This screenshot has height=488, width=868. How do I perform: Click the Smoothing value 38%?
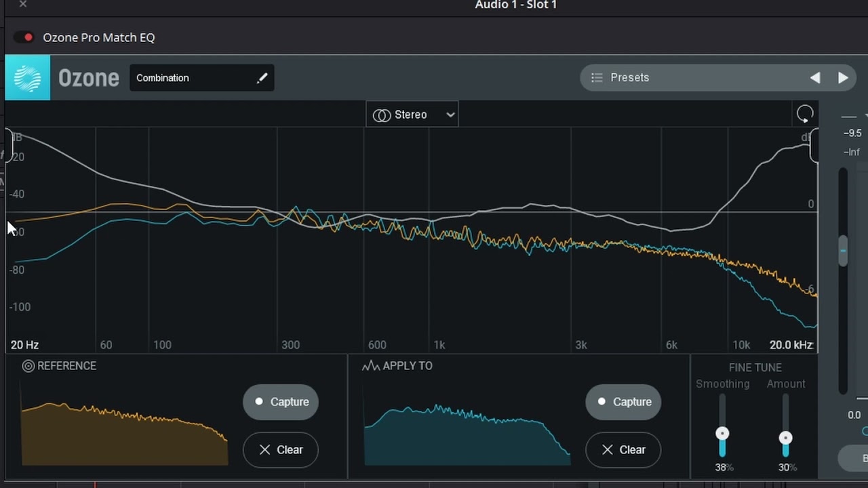[x=724, y=468]
